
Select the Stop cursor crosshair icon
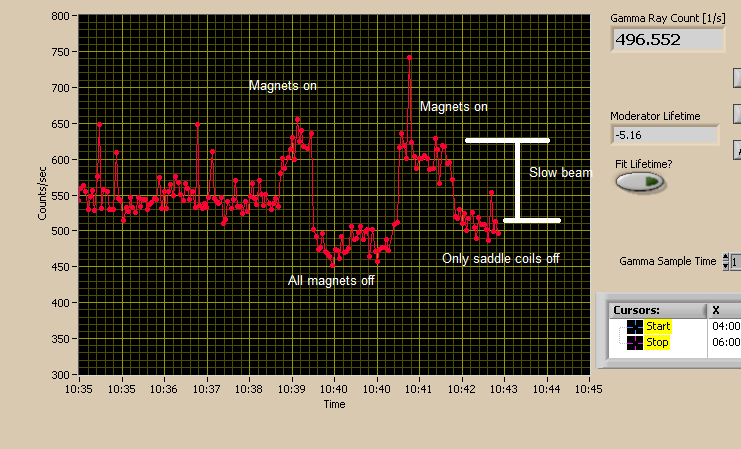click(635, 343)
